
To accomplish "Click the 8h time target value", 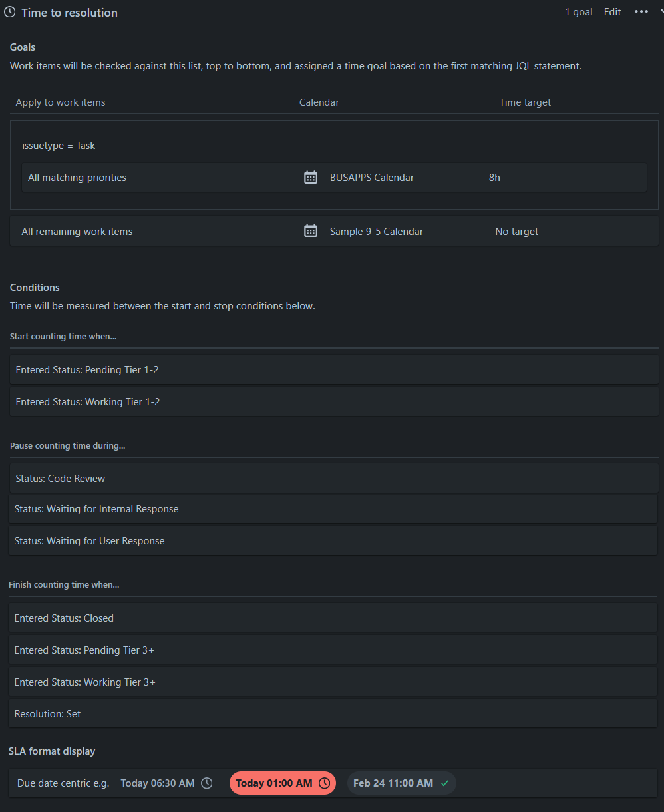I will click(x=494, y=178).
